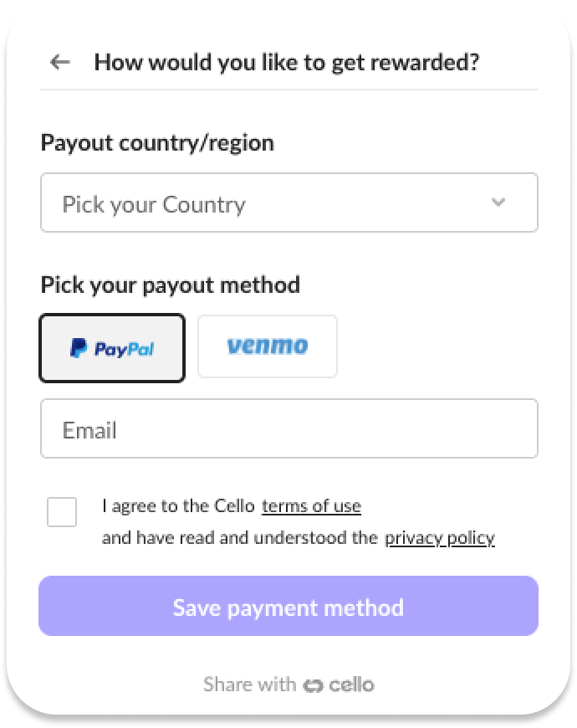The width and height of the screenshot is (577, 728).
Task: Click the 'Pick your Country' placeholder text
Action: click(x=154, y=204)
